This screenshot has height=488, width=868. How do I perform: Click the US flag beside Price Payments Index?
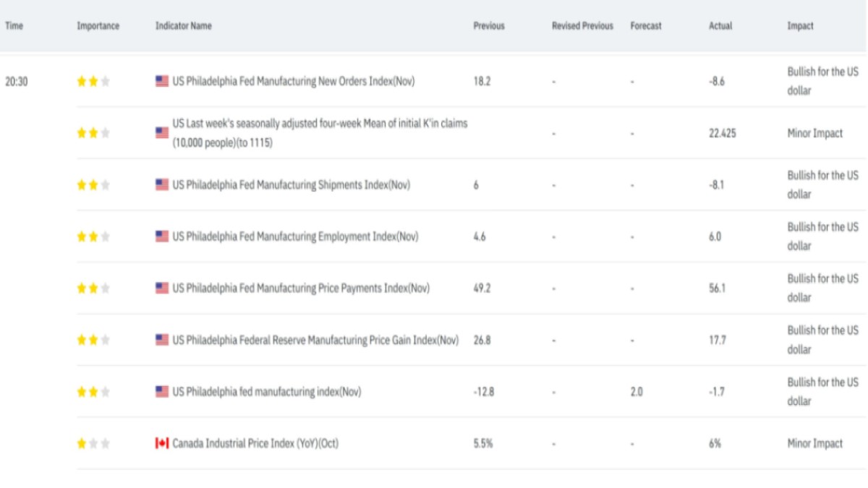tap(162, 288)
